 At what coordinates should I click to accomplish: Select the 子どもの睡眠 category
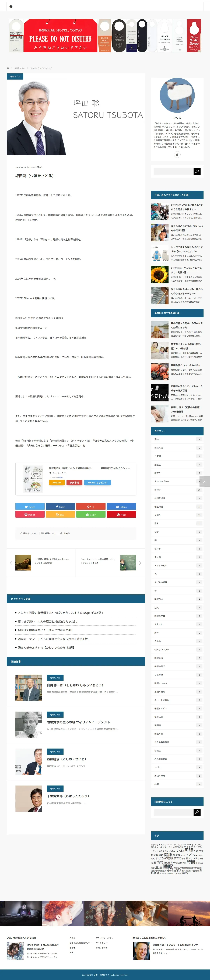177,582
